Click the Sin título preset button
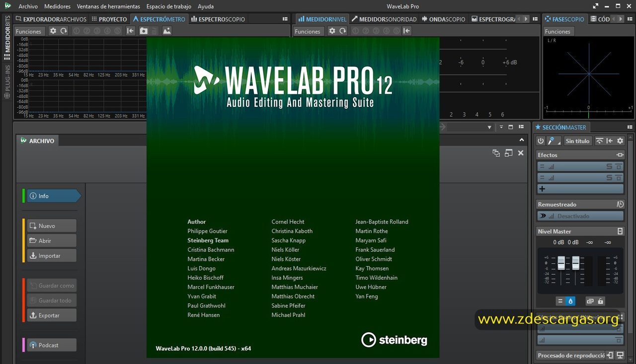 pyautogui.click(x=577, y=141)
